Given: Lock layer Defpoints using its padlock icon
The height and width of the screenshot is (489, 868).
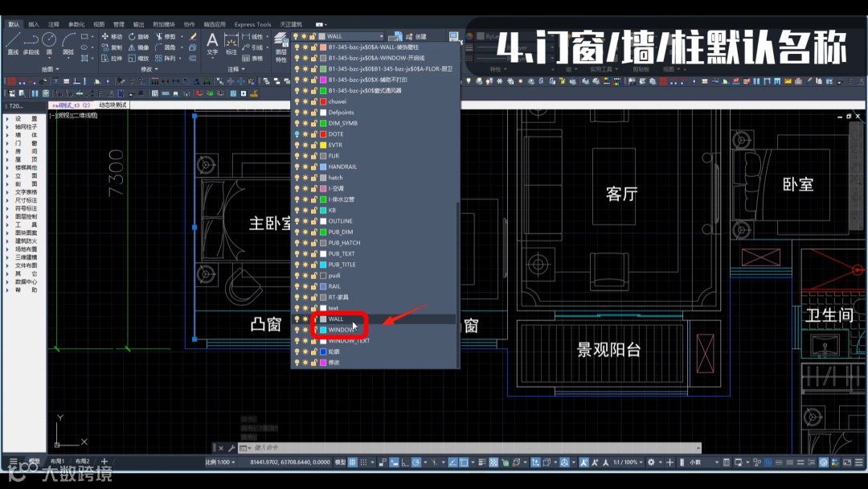Looking at the screenshot, I should click(313, 113).
